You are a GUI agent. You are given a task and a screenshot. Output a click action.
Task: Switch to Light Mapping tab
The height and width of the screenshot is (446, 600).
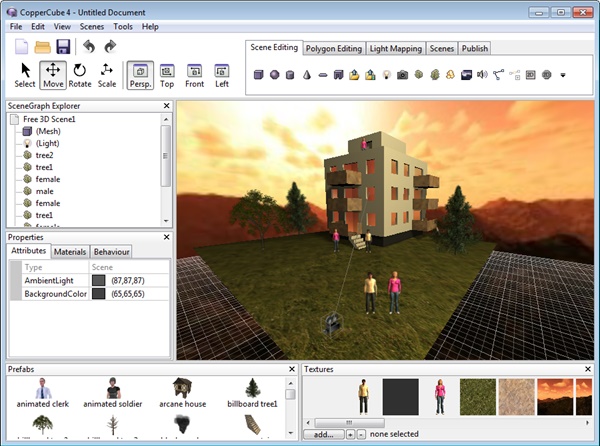tap(396, 48)
